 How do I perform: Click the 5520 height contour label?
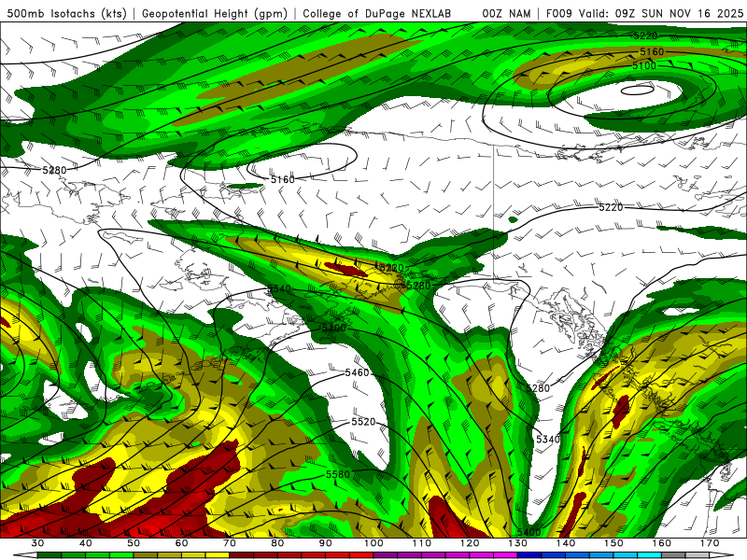pyautogui.click(x=363, y=422)
